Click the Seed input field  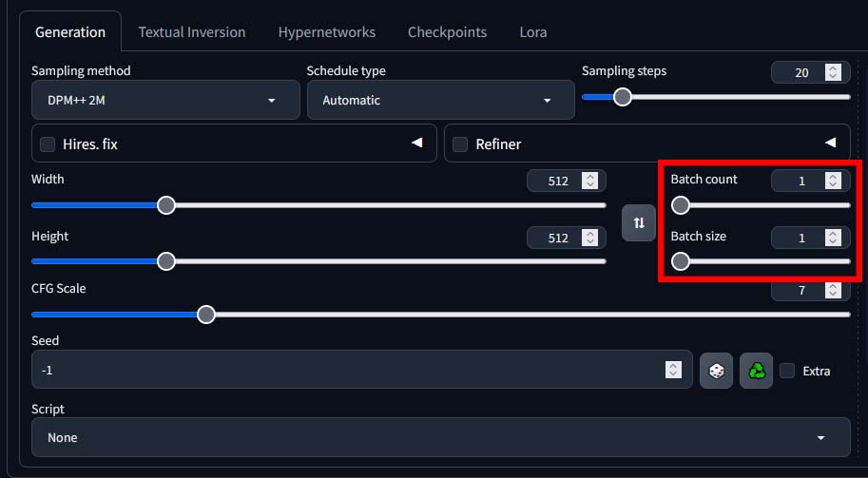coord(362,370)
